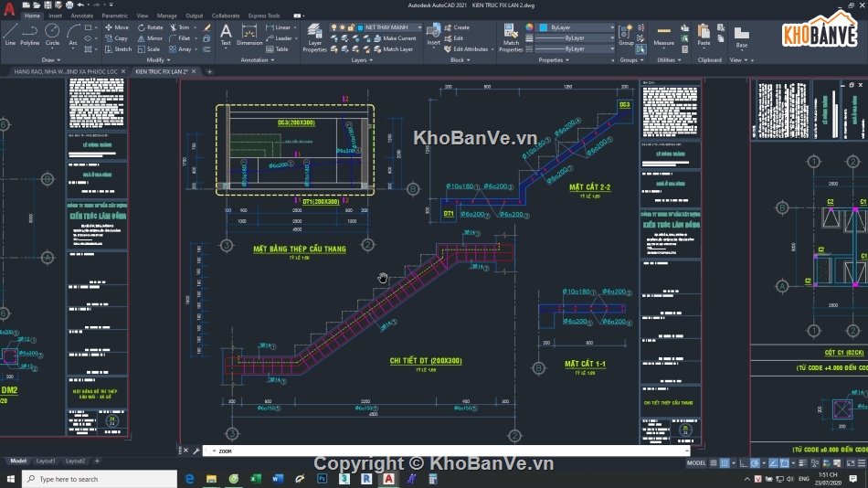This screenshot has width=868, height=488.
Task: Click the Group tool
Action: tap(626, 35)
